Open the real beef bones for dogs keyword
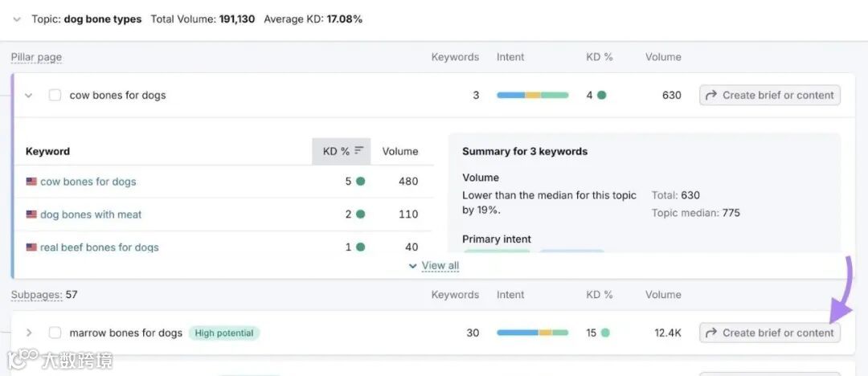The width and height of the screenshot is (868, 376). click(100, 247)
